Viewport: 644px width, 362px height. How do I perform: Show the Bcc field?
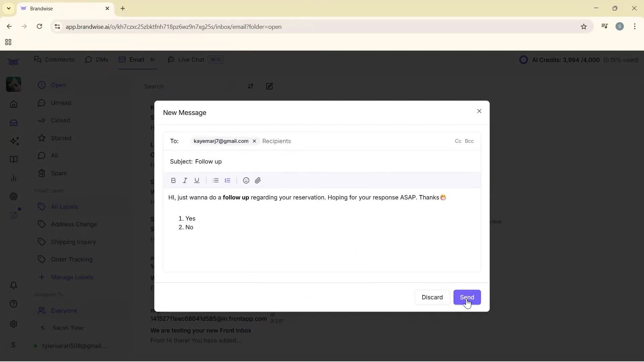click(x=469, y=141)
